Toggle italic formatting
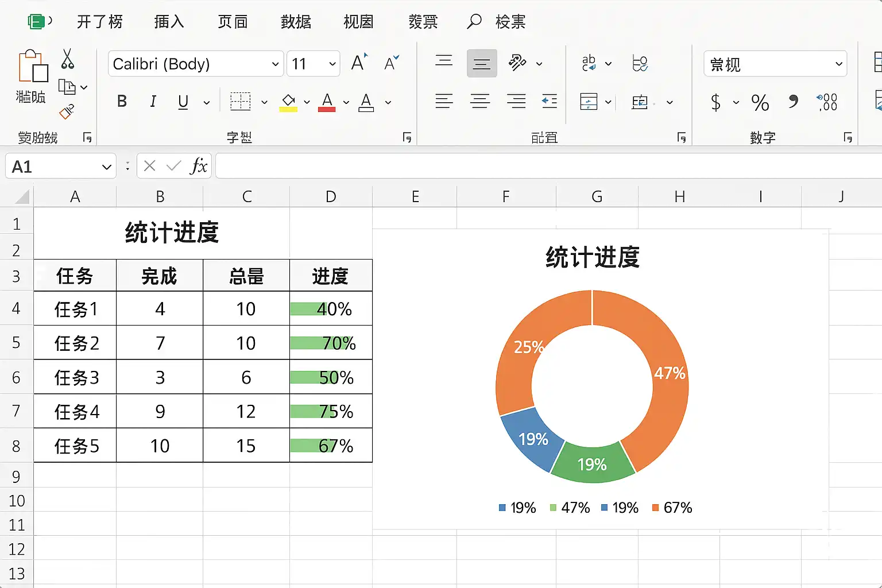Image resolution: width=882 pixels, height=588 pixels. click(x=153, y=102)
